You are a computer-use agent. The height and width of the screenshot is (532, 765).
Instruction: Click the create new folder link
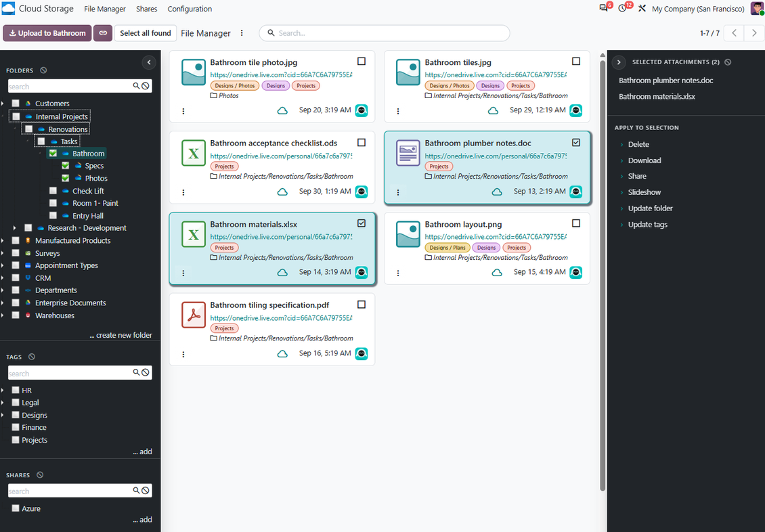(121, 335)
